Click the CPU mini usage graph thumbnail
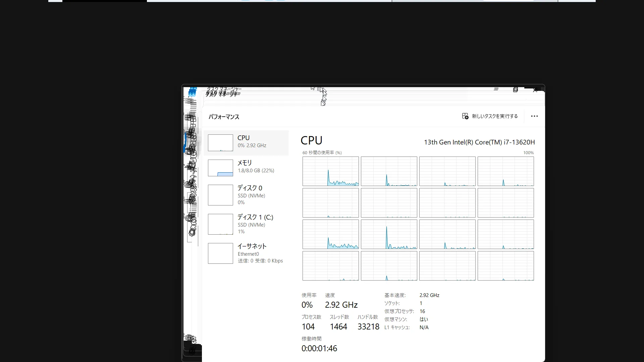The height and width of the screenshot is (362, 644). (x=220, y=143)
